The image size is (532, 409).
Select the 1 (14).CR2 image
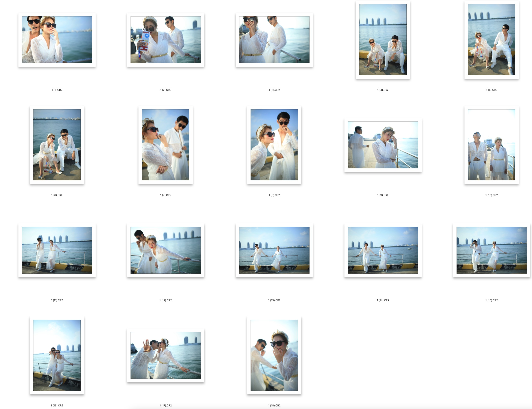[x=383, y=250]
